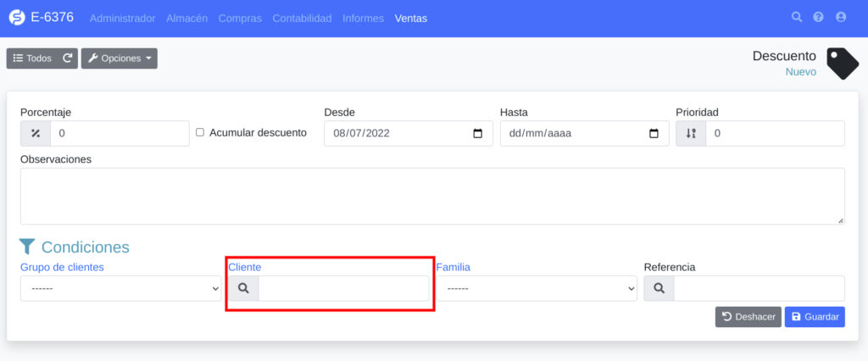Viewport: 868px width, 361px height.
Task: Open the Opciones dropdown menu
Action: (120, 58)
